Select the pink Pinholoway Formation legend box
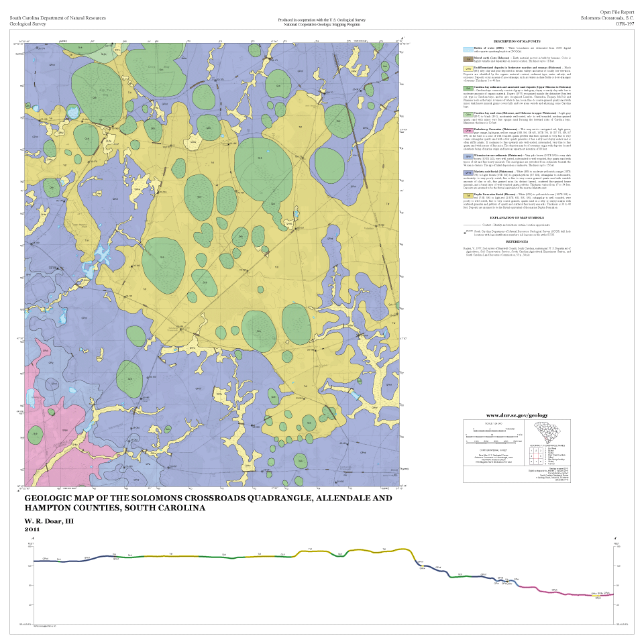644x644 pixels. pos(468,130)
